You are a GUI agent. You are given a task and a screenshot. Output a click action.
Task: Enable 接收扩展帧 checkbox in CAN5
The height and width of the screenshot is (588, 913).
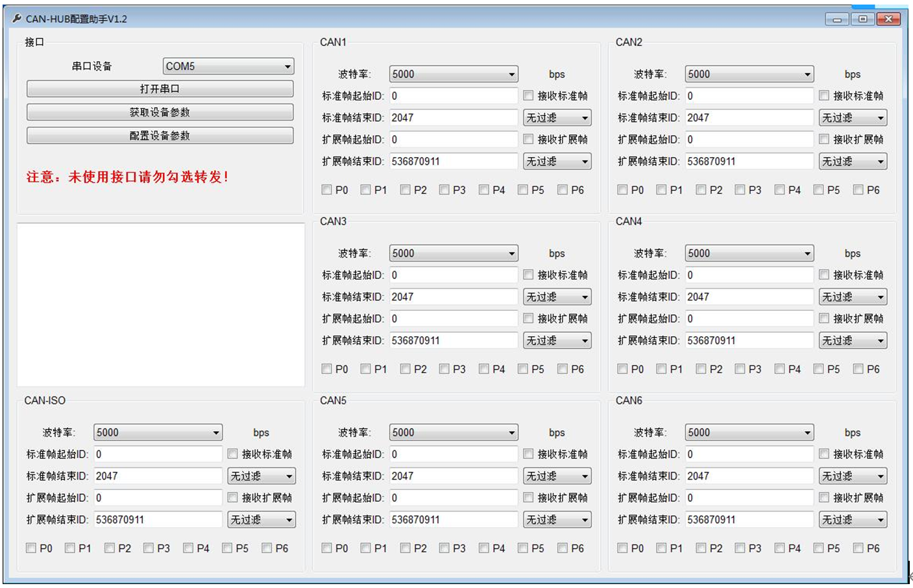[x=528, y=497]
